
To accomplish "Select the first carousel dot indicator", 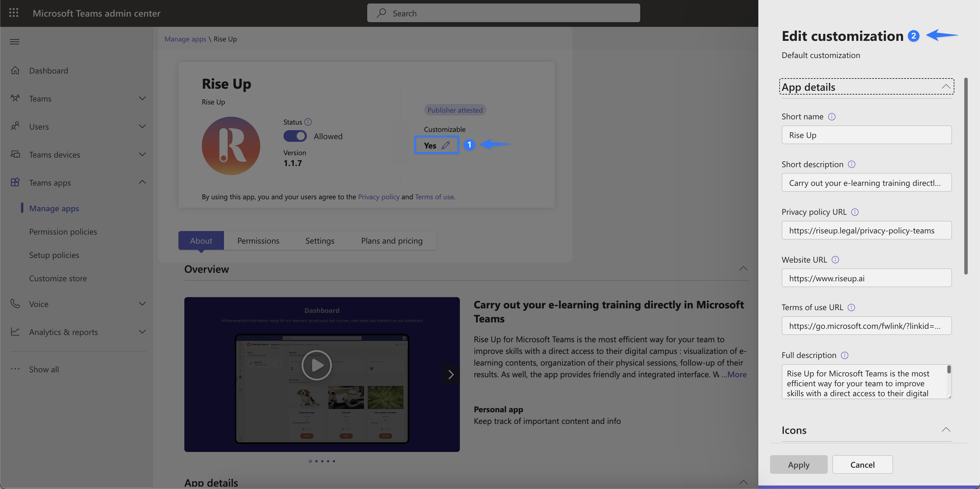I will coord(310,461).
